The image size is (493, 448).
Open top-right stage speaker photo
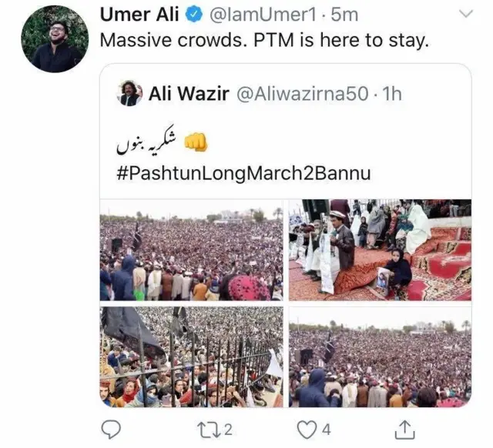coord(380,250)
